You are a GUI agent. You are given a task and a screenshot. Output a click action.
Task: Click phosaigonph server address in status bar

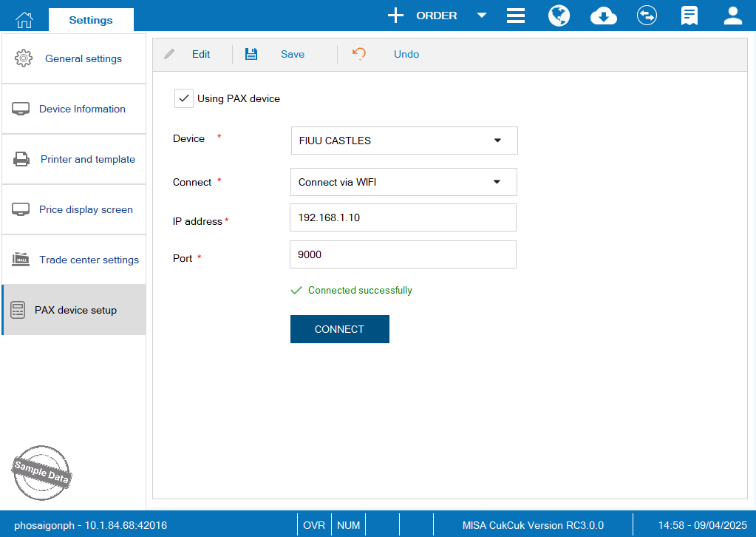coord(91,525)
